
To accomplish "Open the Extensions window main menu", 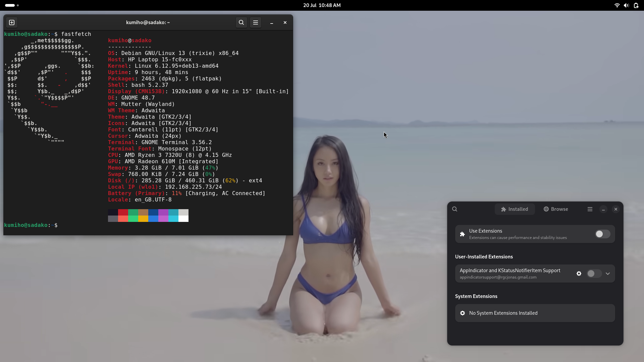I will pyautogui.click(x=590, y=209).
